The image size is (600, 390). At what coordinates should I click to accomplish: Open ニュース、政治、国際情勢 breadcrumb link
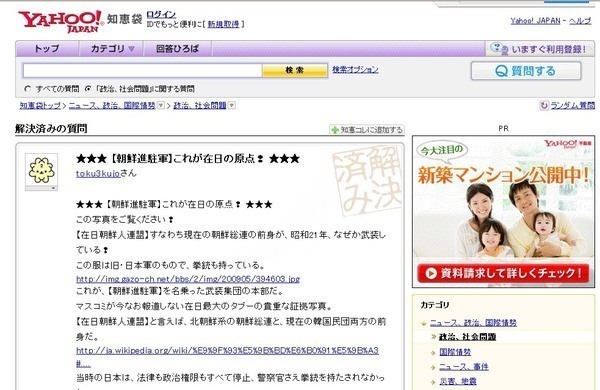point(112,105)
